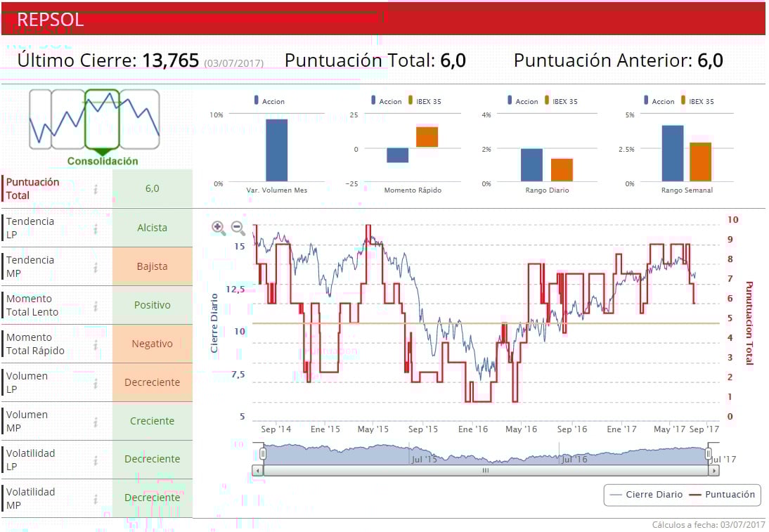Click the Puntuación Total: 6,0 heading
This screenshot has height=532, width=769.
click(375, 61)
